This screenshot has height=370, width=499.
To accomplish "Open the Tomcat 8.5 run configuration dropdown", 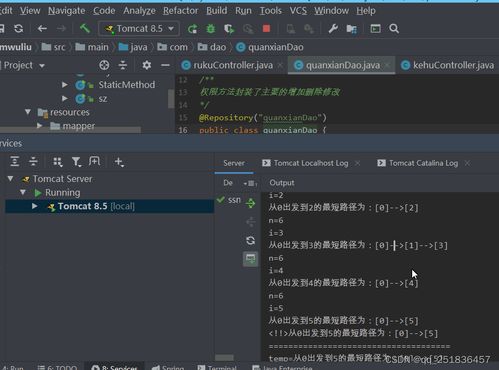I will [x=139, y=29].
